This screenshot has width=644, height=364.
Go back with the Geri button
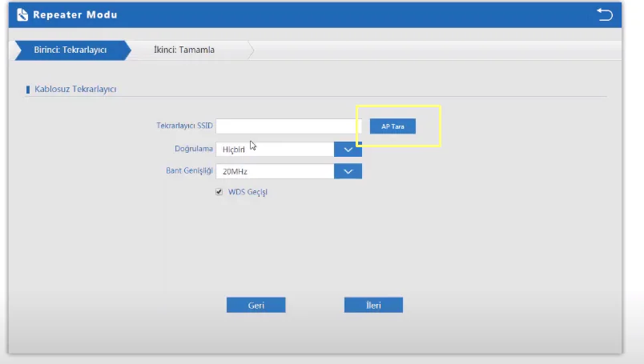click(256, 305)
